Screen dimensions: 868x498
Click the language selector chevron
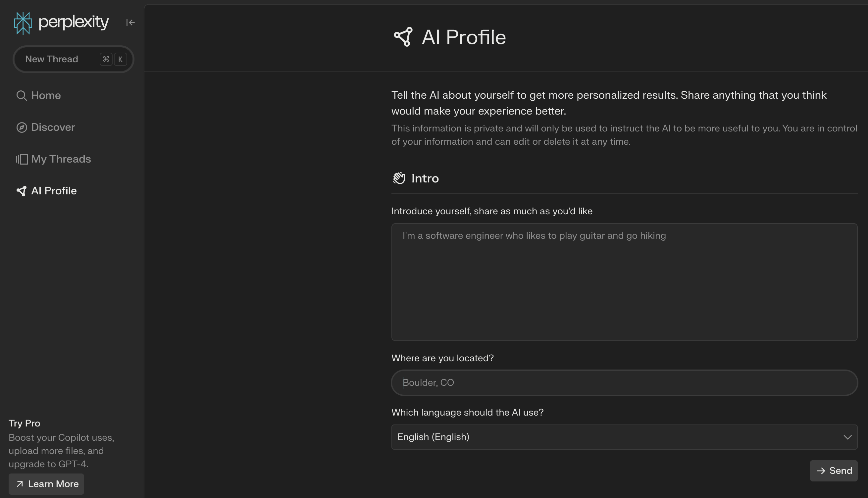pyautogui.click(x=847, y=436)
